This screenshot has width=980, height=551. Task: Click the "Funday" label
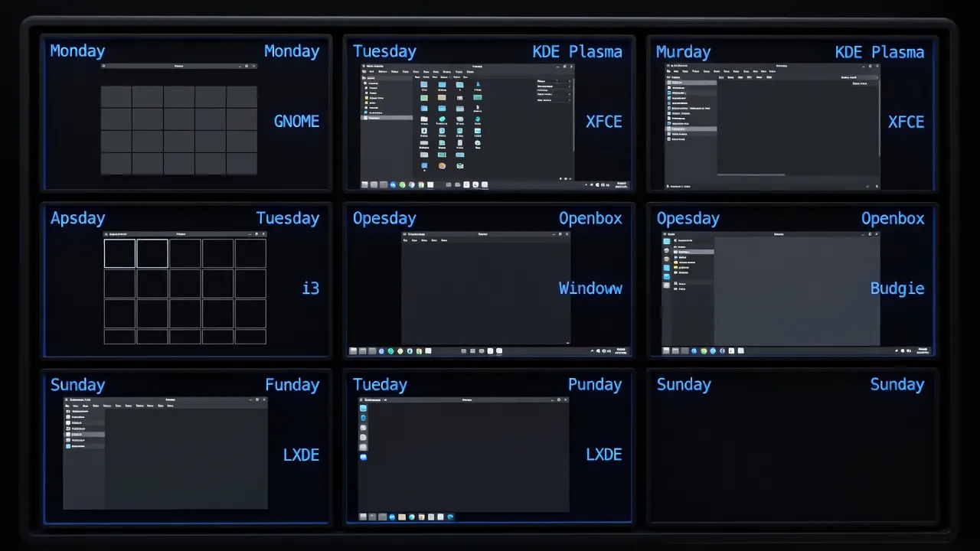[292, 385]
